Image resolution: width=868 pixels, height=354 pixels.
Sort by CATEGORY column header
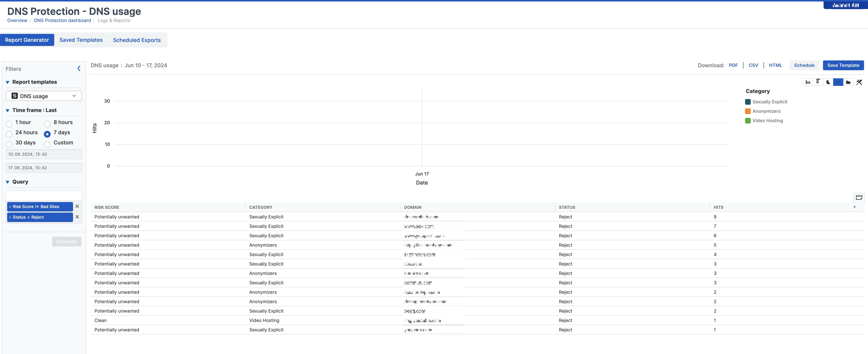point(261,207)
